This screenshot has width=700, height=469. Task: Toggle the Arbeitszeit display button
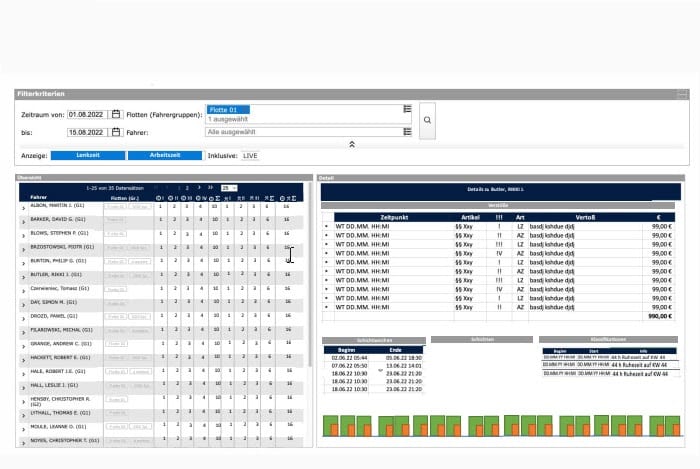[165, 155]
